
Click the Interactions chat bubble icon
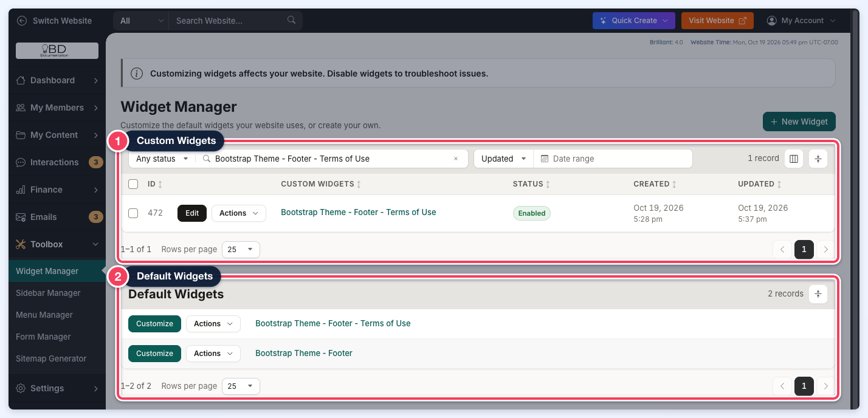tap(21, 162)
